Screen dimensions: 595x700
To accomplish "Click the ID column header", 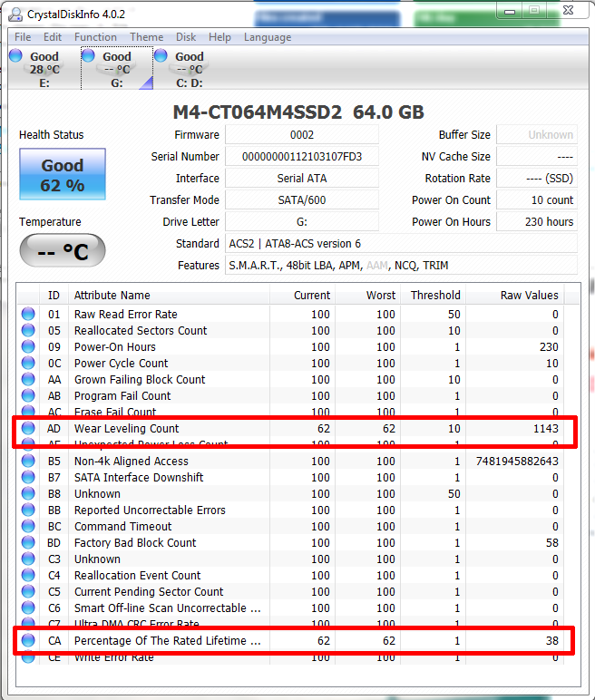I will tap(54, 295).
